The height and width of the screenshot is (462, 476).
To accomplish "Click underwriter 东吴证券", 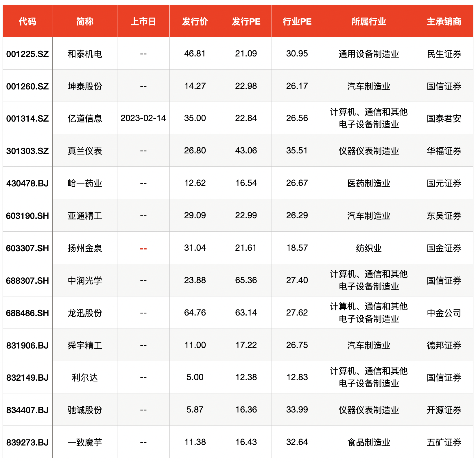I will point(444,216).
